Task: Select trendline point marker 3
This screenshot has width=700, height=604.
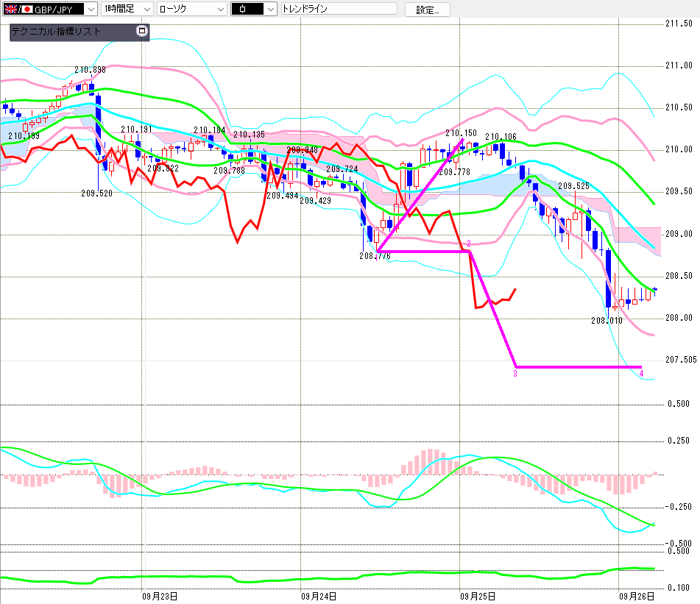Action: pos(515,374)
